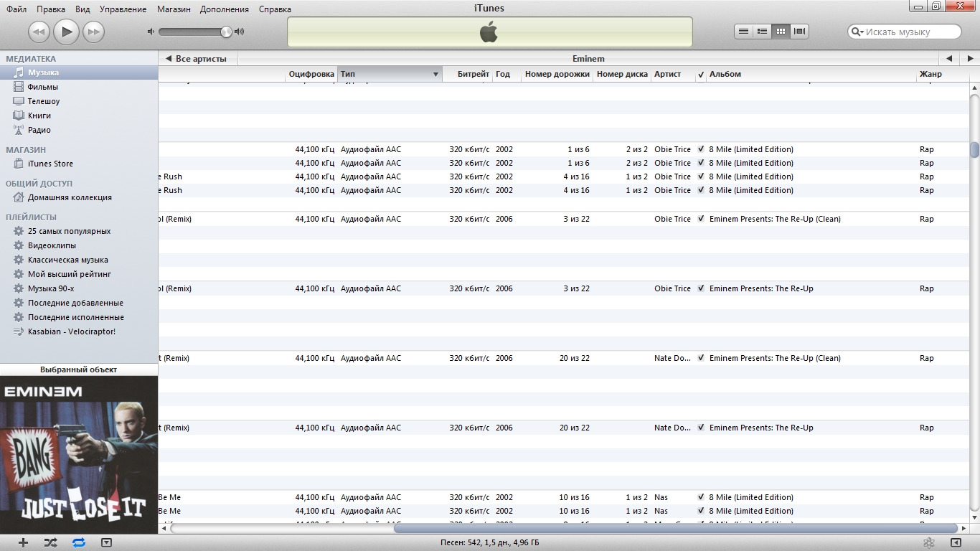The height and width of the screenshot is (551, 980).
Task: Sort by the Номер дорожки column header
Action: coord(557,75)
